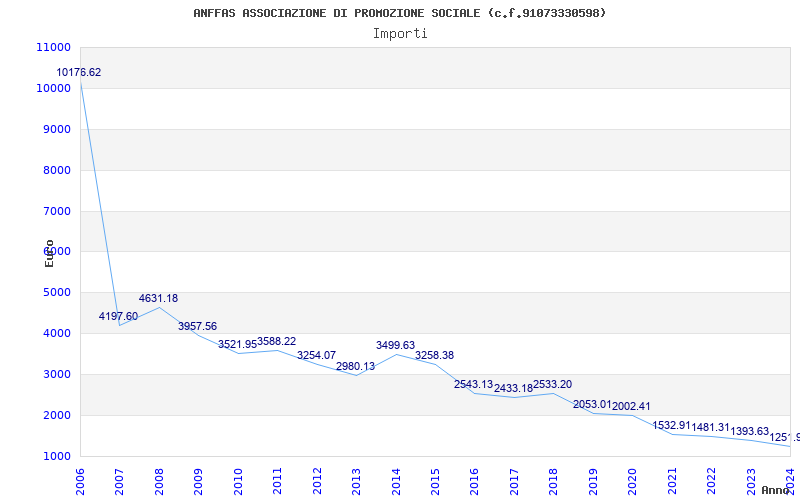Viewport: 800px width, 500px height.
Task: Click the 2019 x-axis year label
Action: click(x=593, y=481)
